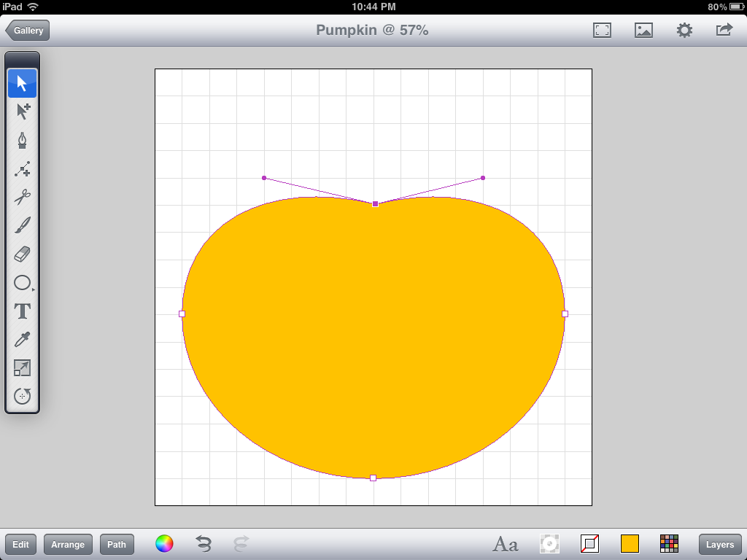Select the Eraser tool
747x560 pixels.
22,254
